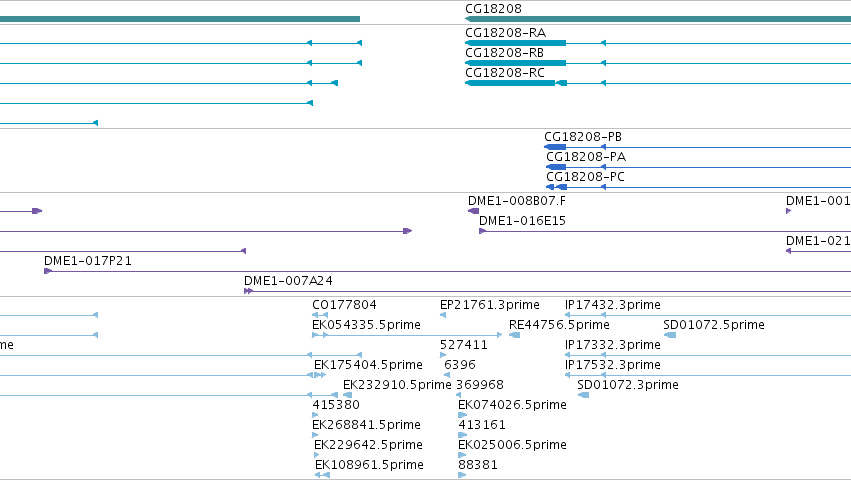Click the SD01072.3prime light-blue arrow glyph
Image resolution: width=851 pixels, height=480 pixels.
tap(583, 395)
